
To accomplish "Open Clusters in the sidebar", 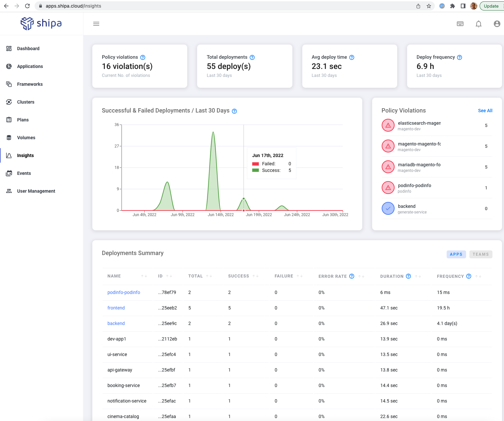I will point(26,102).
